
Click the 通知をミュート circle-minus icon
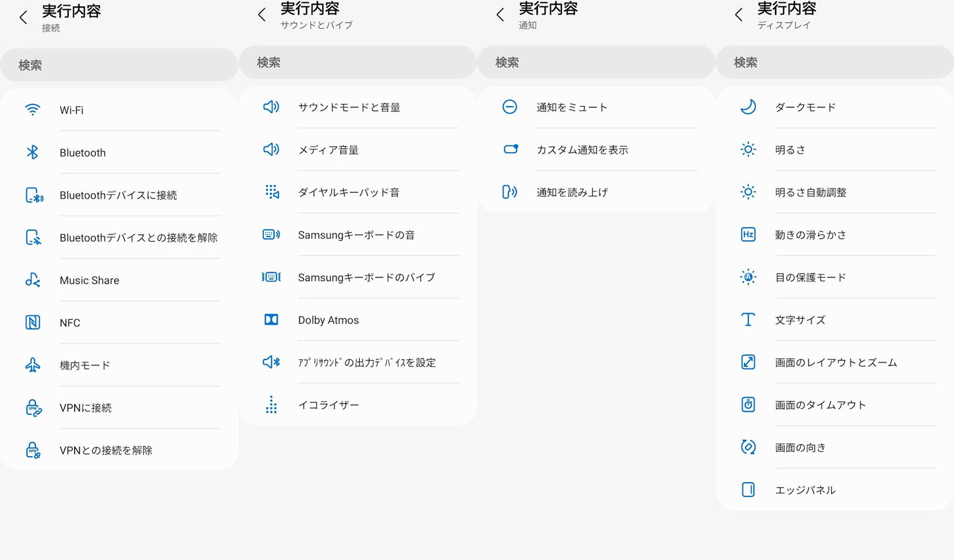(509, 107)
